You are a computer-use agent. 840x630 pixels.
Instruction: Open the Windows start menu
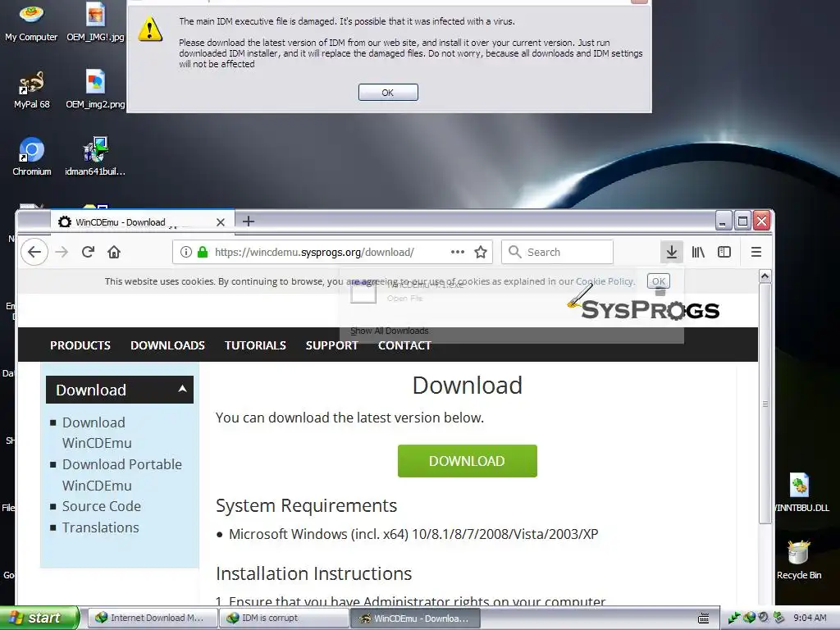(x=39, y=618)
